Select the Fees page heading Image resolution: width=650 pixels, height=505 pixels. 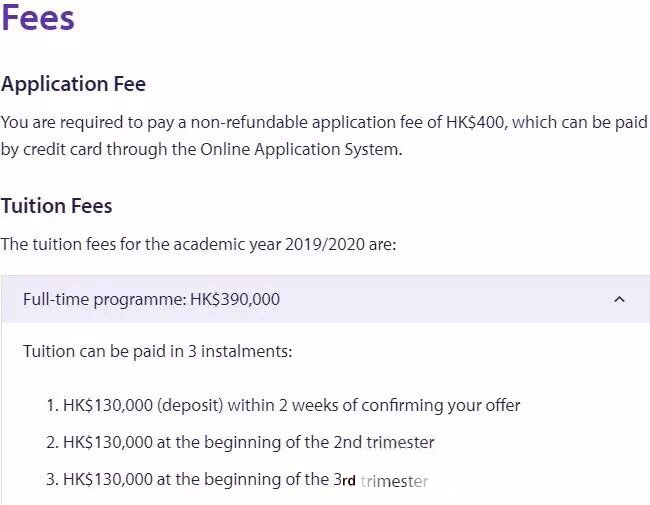pyautogui.click(x=38, y=18)
